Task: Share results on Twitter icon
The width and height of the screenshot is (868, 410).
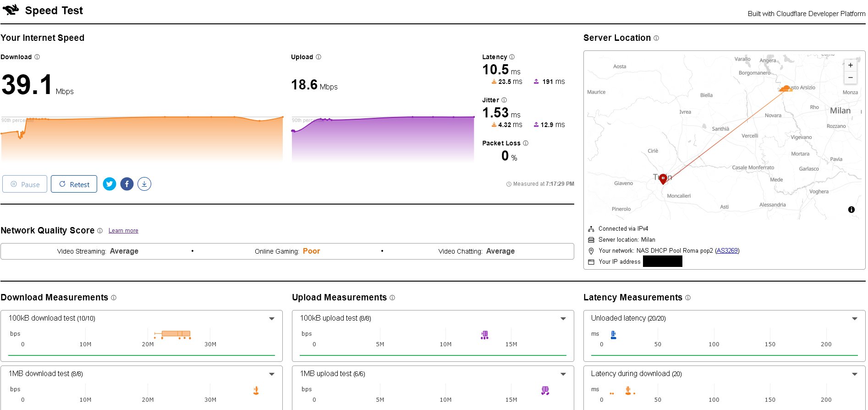Action: pyautogui.click(x=110, y=184)
